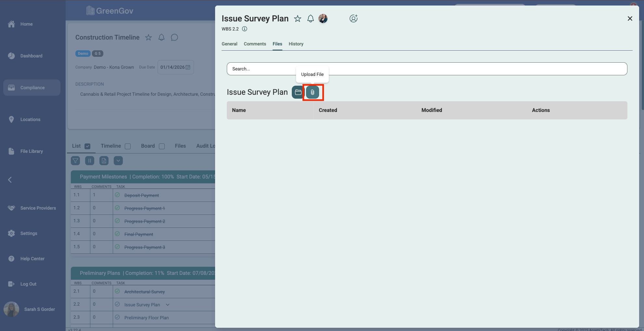
Task: Click the WBS 2.2 info icon
Action: coord(245,29)
